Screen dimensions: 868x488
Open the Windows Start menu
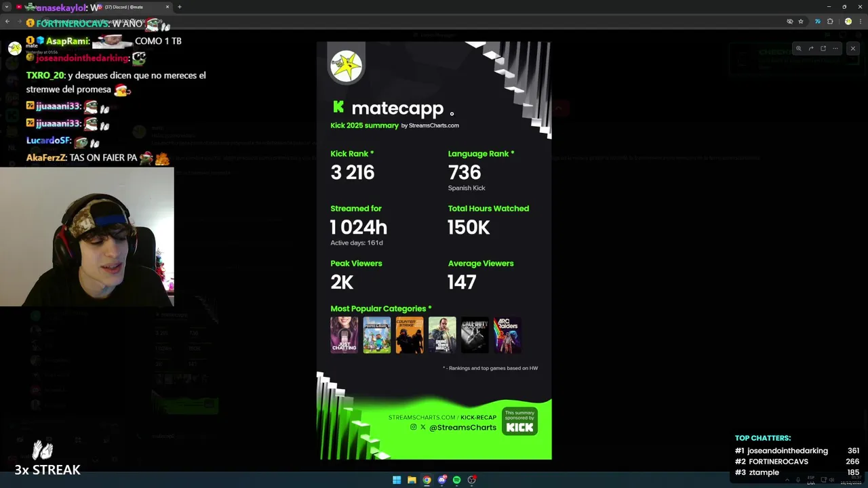tap(397, 480)
